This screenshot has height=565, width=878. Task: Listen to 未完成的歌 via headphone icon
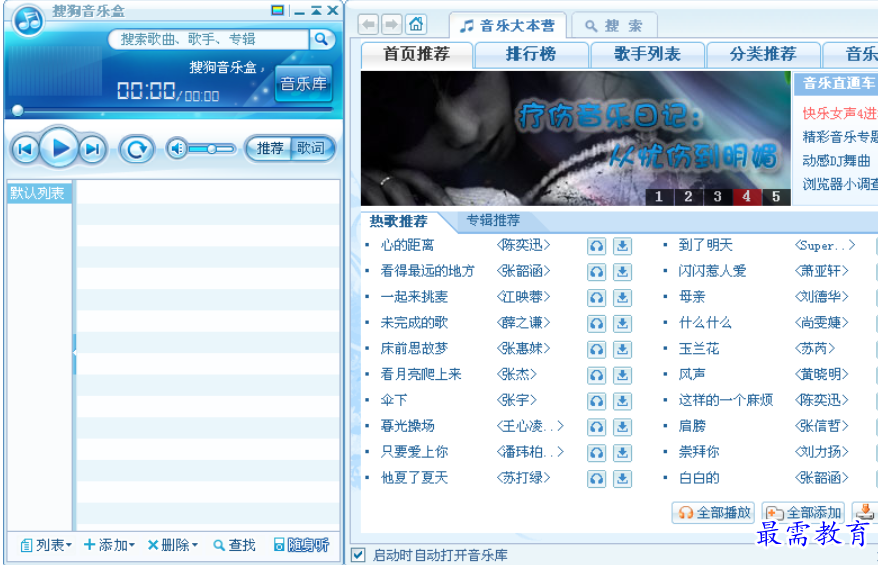click(597, 324)
